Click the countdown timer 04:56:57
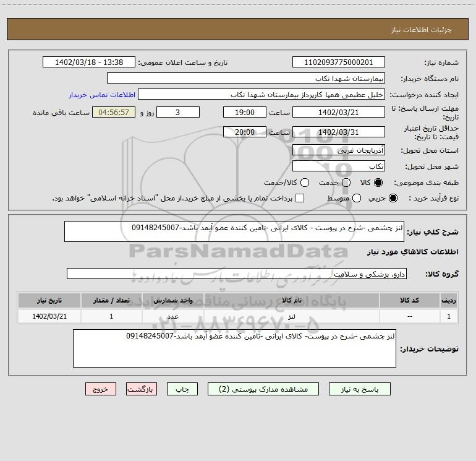Image resolution: width=476 pixels, height=461 pixels. pyautogui.click(x=114, y=113)
